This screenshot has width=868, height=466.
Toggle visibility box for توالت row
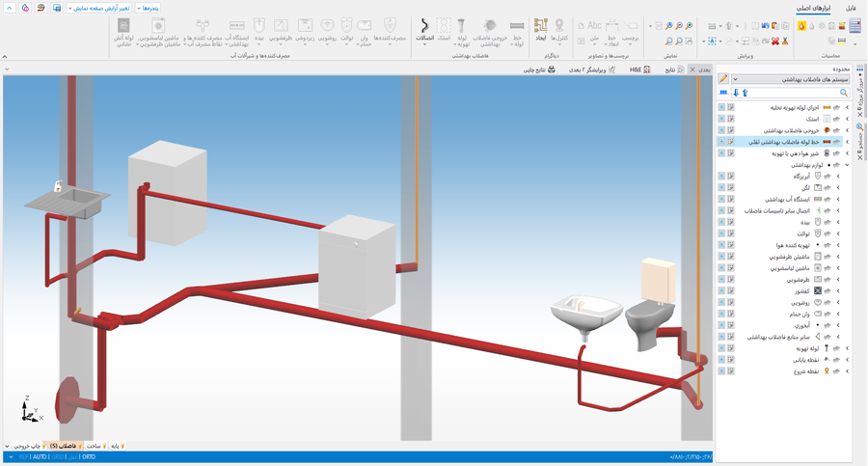pos(720,233)
